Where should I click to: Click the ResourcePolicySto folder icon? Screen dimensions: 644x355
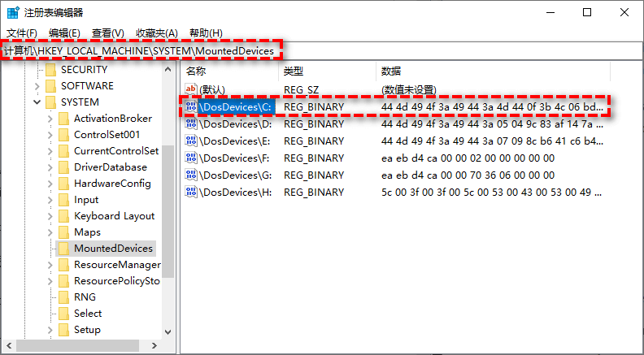click(63, 281)
